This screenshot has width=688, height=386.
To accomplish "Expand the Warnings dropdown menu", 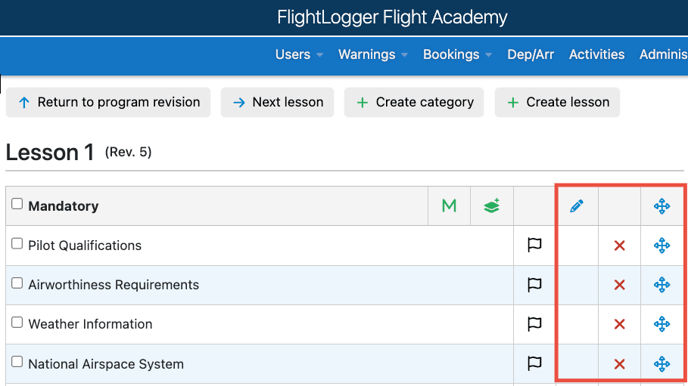I will coord(373,54).
